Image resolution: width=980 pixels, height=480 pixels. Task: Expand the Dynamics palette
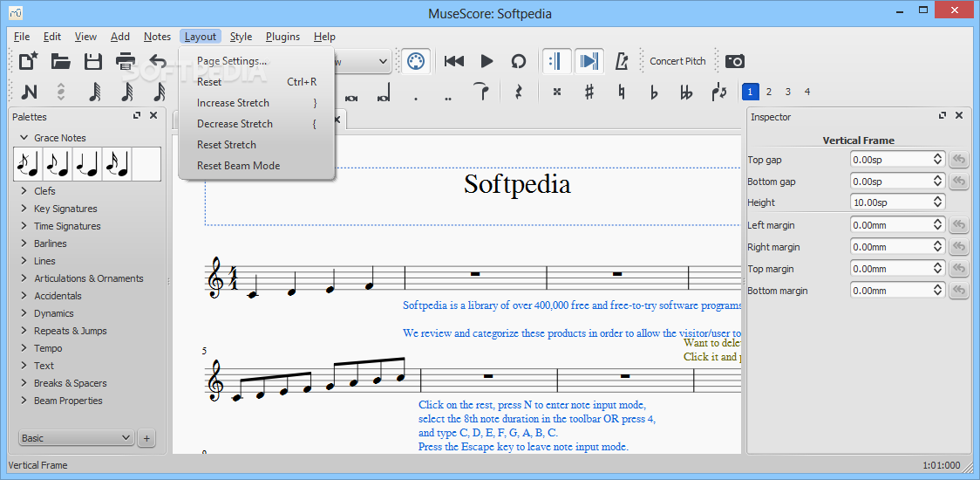point(24,313)
